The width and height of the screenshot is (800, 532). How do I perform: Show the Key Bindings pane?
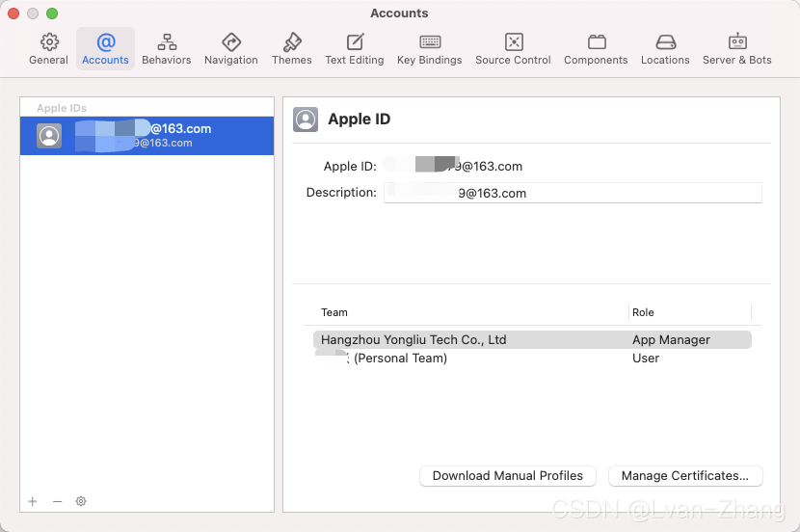click(430, 49)
